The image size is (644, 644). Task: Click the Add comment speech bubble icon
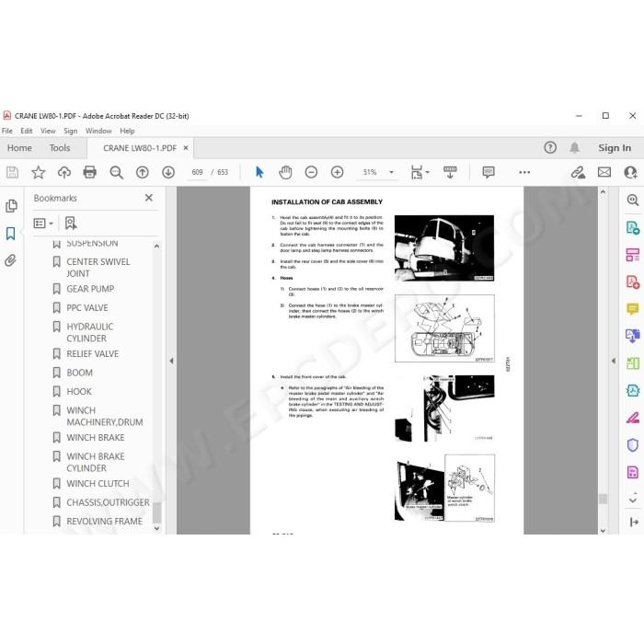pos(488,172)
